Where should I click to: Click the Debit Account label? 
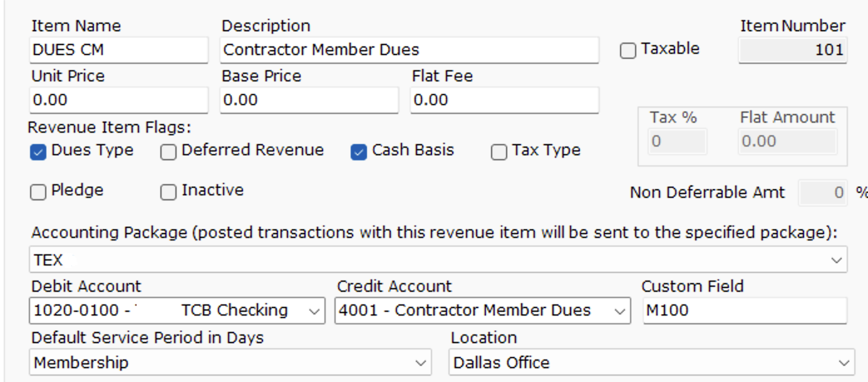tap(86, 286)
